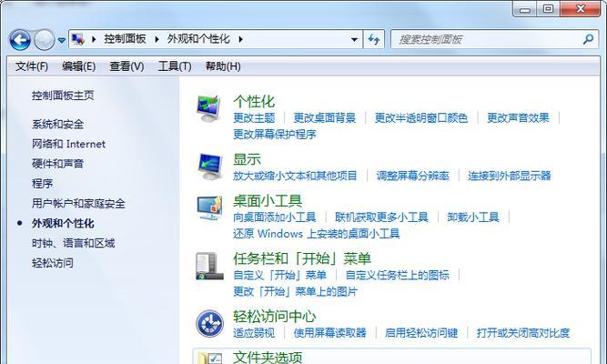
Task: Select 外观和个性化 in sidebar
Action: click(x=63, y=224)
